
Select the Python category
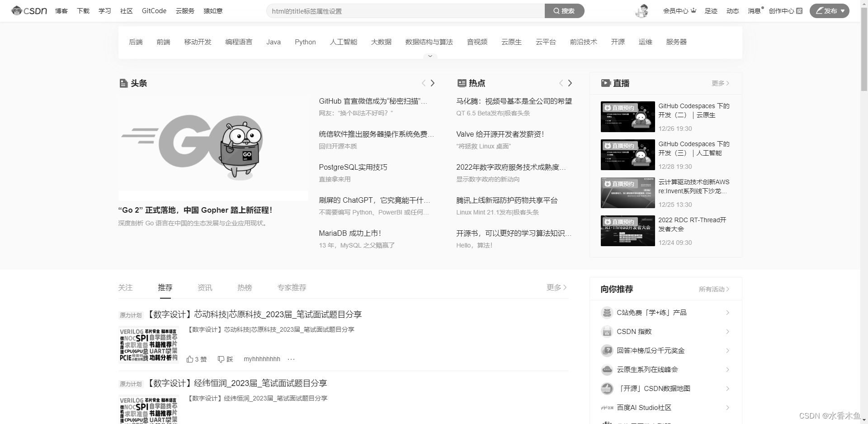[305, 42]
